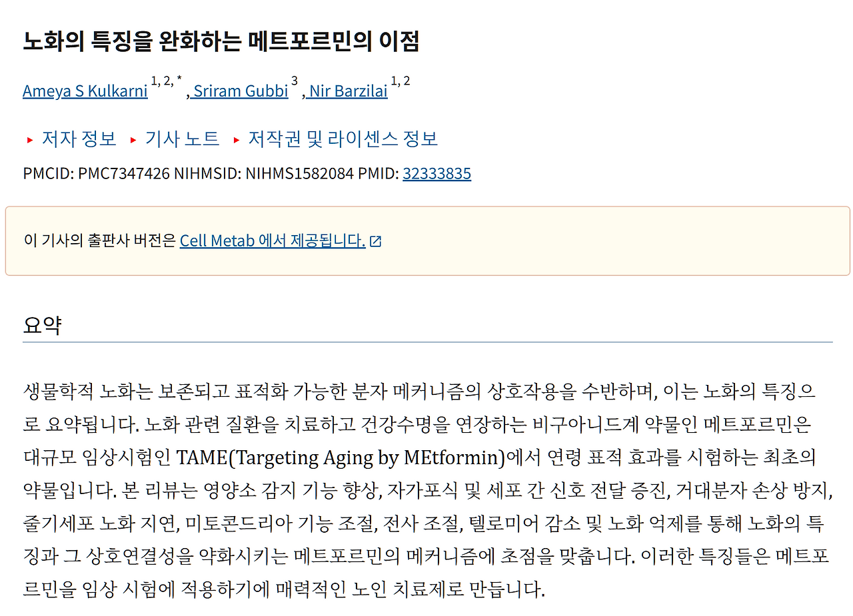
Task: Expand the 저자 정보 section
Action: 79,139
